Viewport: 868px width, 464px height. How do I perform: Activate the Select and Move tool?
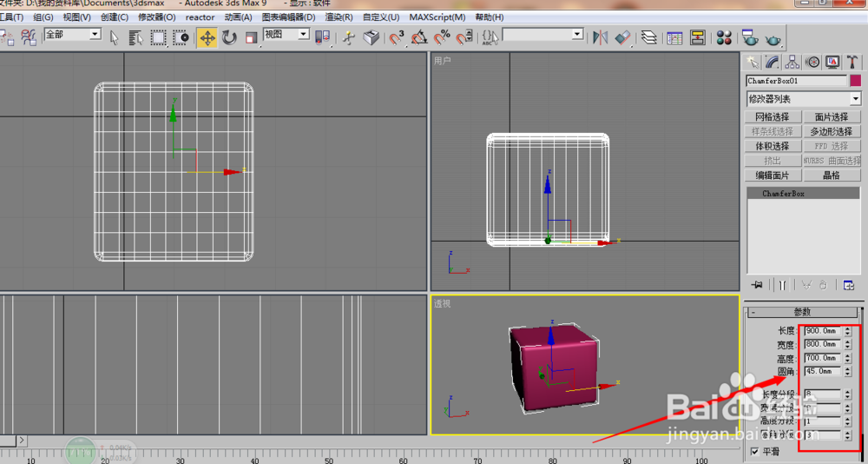pyautogui.click(x=207, y=37)
